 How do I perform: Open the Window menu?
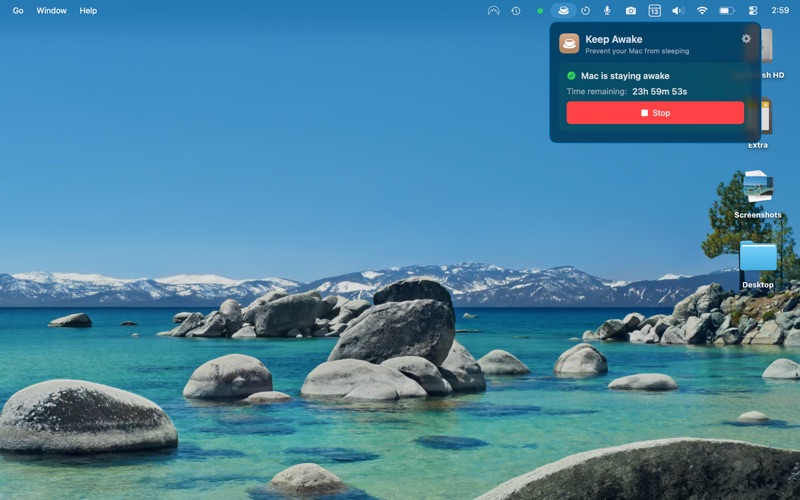click(52, 11)
